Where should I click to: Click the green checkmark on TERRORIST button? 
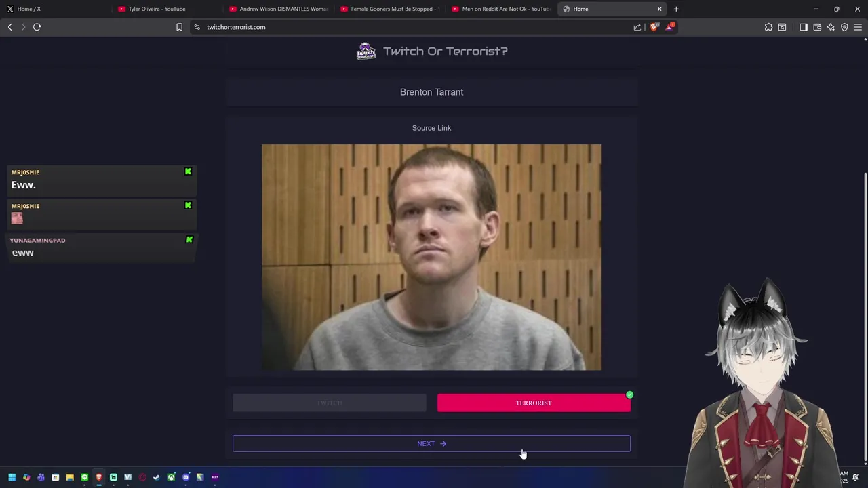pos(629,394)
